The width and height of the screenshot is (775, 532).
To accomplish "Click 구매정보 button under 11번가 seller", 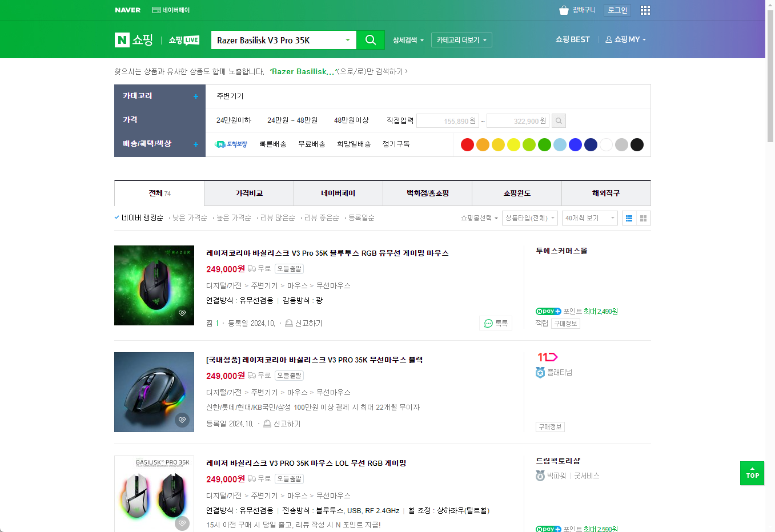I will 551,427.
